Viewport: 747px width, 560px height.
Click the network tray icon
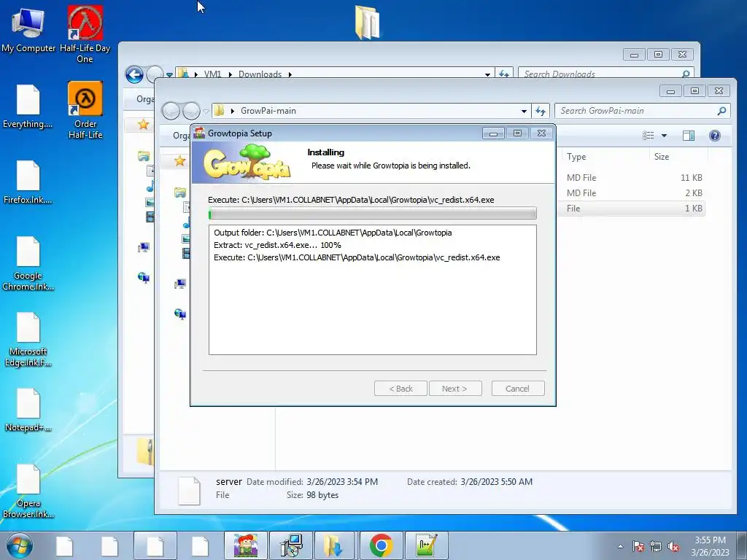point(656,547)
